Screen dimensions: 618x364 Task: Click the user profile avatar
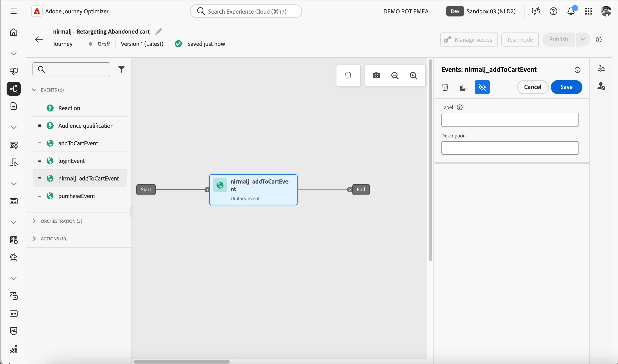click(606, 11)
